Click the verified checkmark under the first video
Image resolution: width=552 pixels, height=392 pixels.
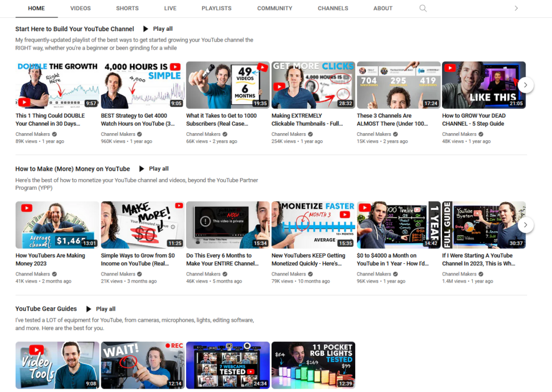tap(54, 134)
